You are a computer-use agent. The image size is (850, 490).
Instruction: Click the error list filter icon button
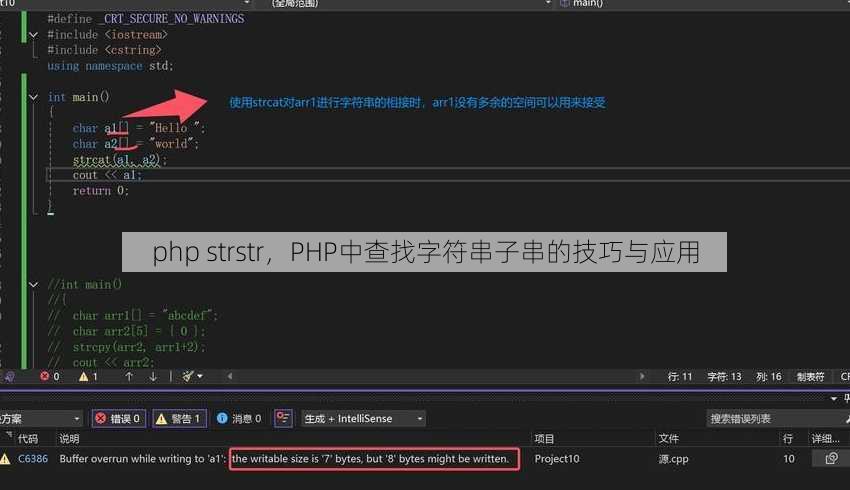click(283, 418)
